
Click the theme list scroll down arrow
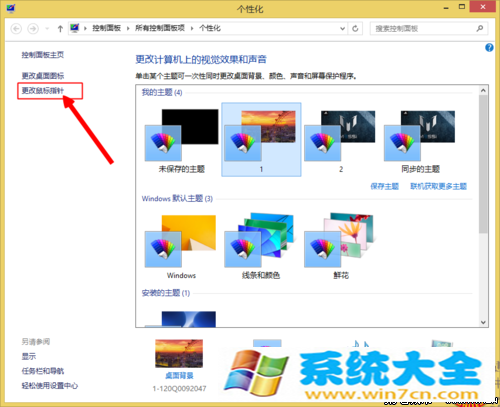pos(483,322)
